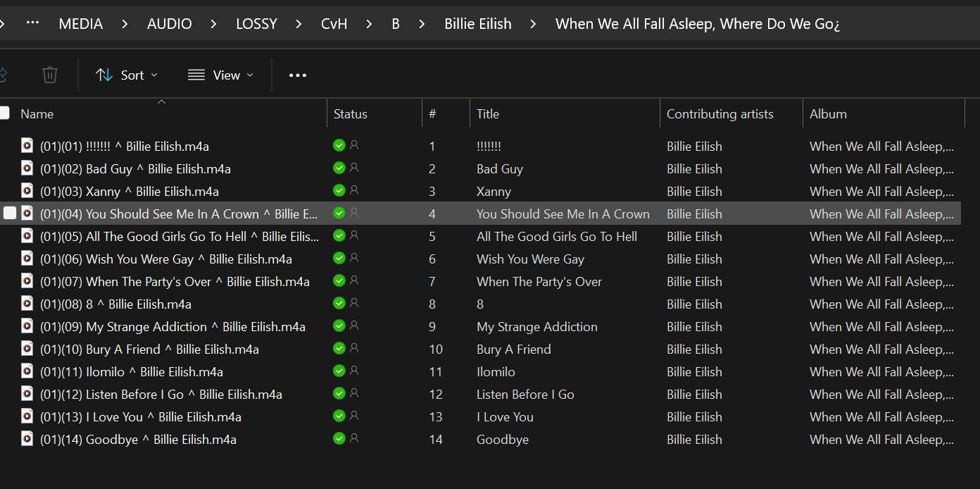Go to the B breadcrumb folder
This screenshot has width=980, height=489.
[x=396, y=24]
